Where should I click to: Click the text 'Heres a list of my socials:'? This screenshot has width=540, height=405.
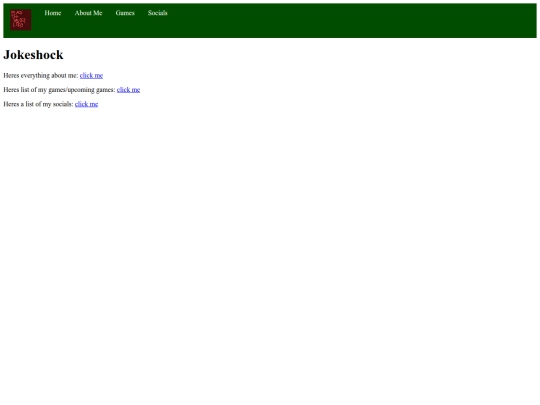click(x=38, y=104)
